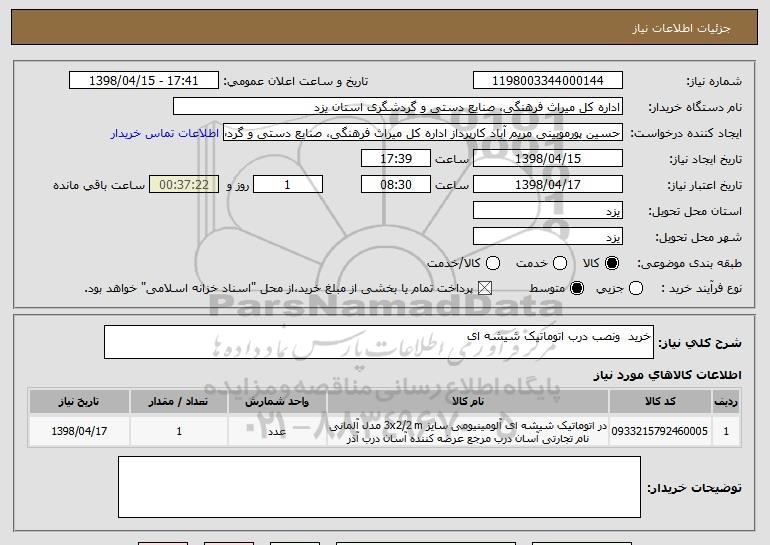The image size is (770, 545).
Task: Click the نام کالا column header
Action: (x=468, y=402)
